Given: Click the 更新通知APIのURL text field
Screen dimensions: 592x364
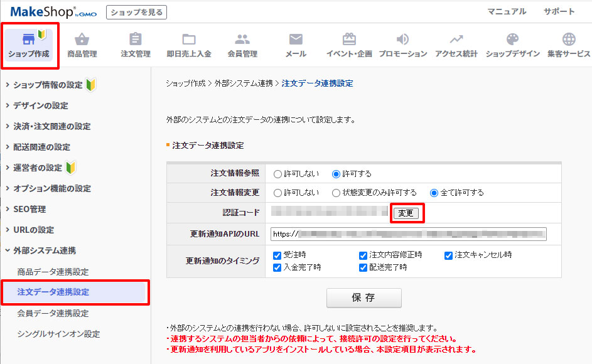Looking at the screenshot, I should point(409,234).
